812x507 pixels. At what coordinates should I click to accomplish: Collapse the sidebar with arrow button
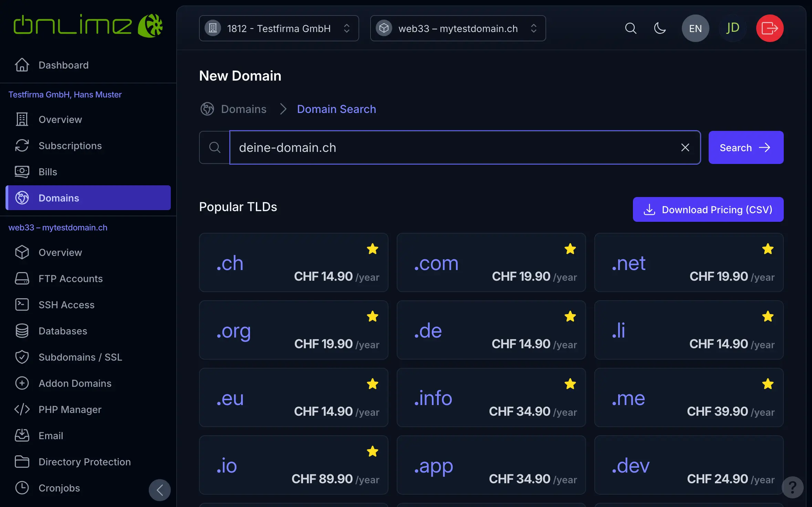pos(159,490)
